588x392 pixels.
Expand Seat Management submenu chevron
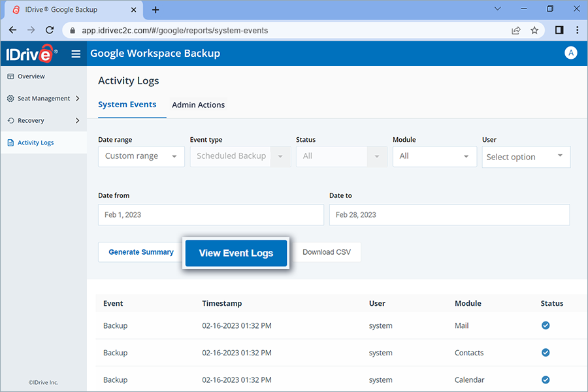coord(78,98)
